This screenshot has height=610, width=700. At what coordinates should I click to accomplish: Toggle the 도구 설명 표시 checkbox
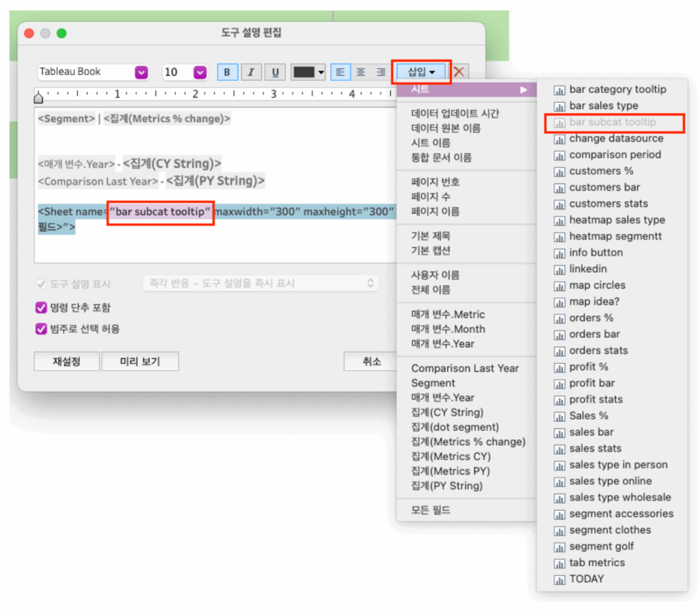41,284
